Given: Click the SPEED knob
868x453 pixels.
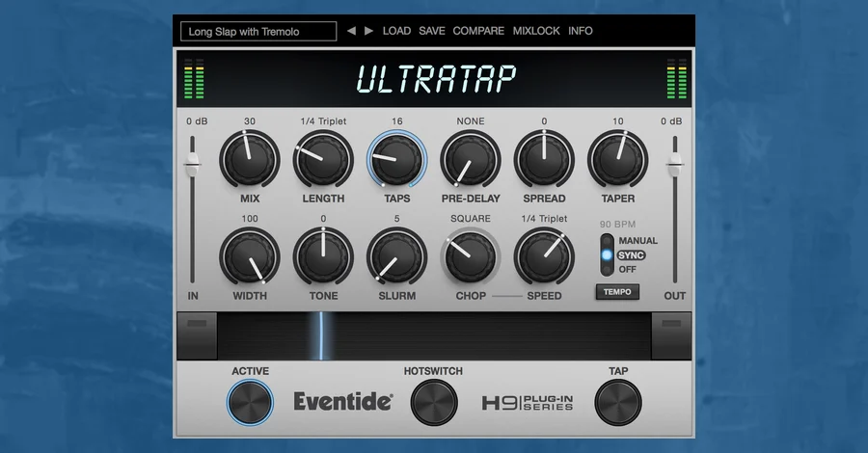Looking at the screenshot, I should pyautogui.click(x=544, y=257).
